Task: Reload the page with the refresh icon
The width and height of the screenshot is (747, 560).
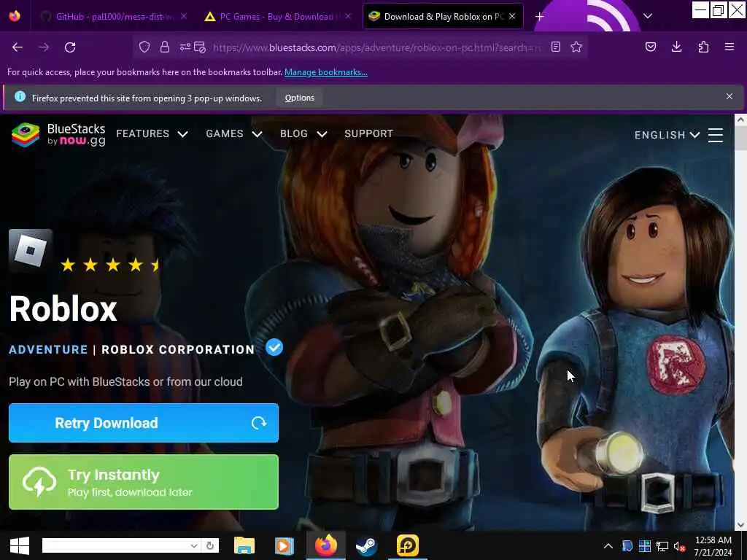Action: pos(70,47)
